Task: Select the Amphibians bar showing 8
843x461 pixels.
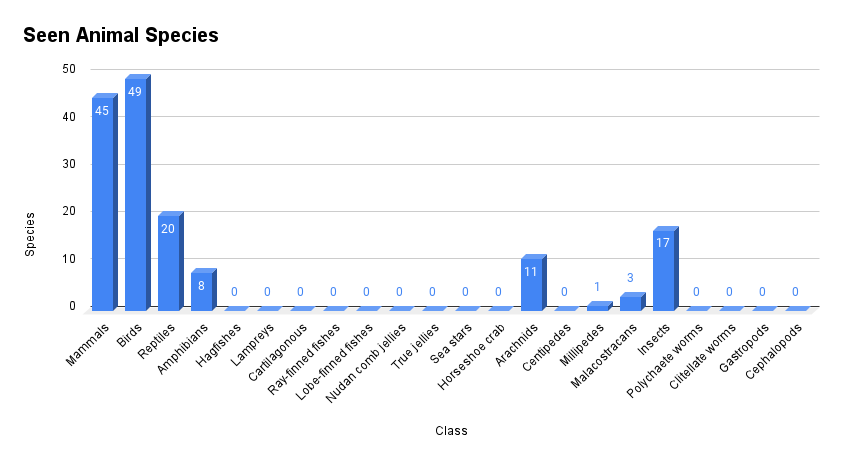Action: coord(201,290)
